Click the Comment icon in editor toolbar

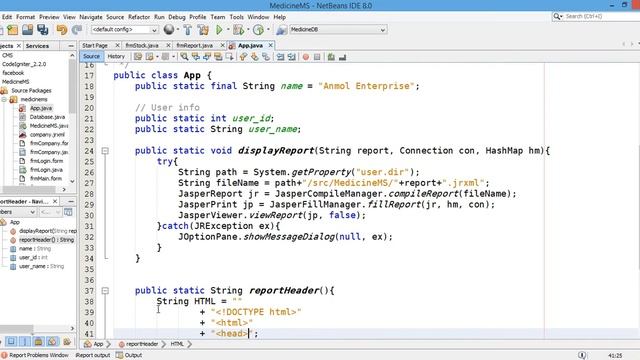point(331,57)
